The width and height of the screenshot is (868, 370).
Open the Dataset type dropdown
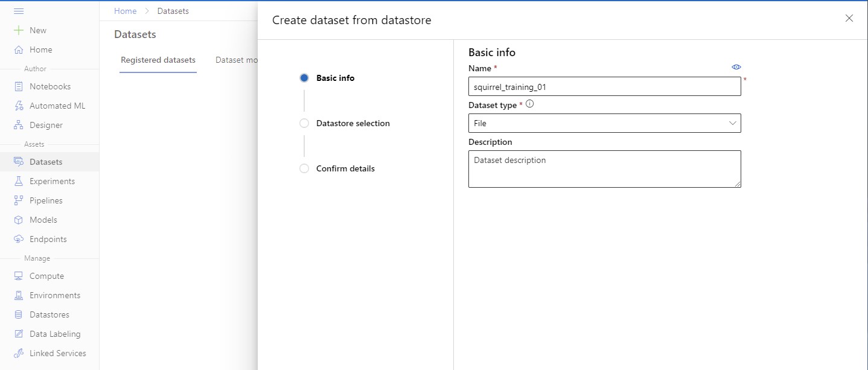(604, 123)
